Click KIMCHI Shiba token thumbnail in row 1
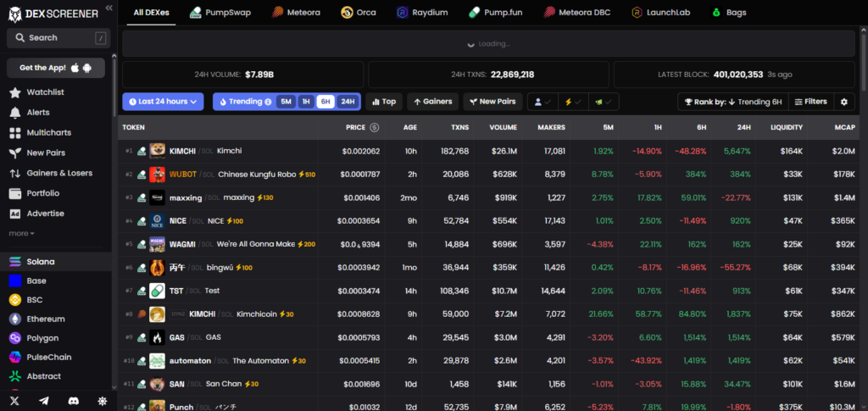Image resolution: width=868 pixels, height=411 pixels. click(x=157, y=151)
